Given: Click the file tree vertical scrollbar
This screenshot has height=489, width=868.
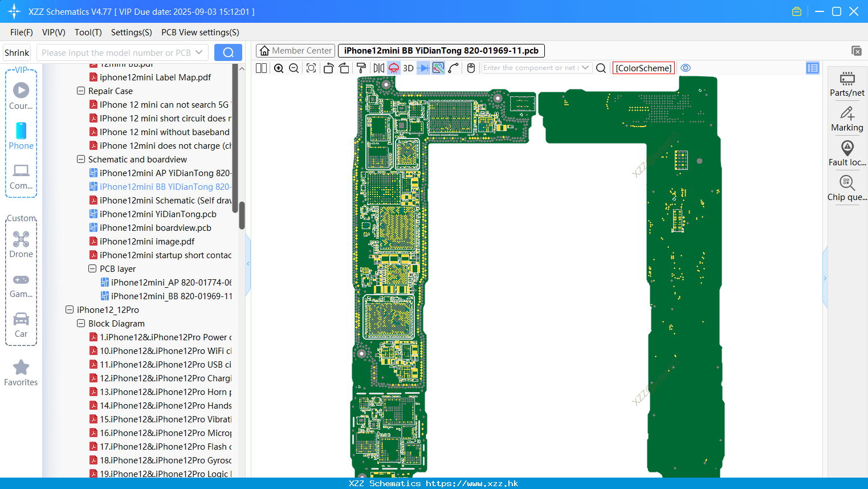Looking at the screenshot, I should click(x=242, y=215).
